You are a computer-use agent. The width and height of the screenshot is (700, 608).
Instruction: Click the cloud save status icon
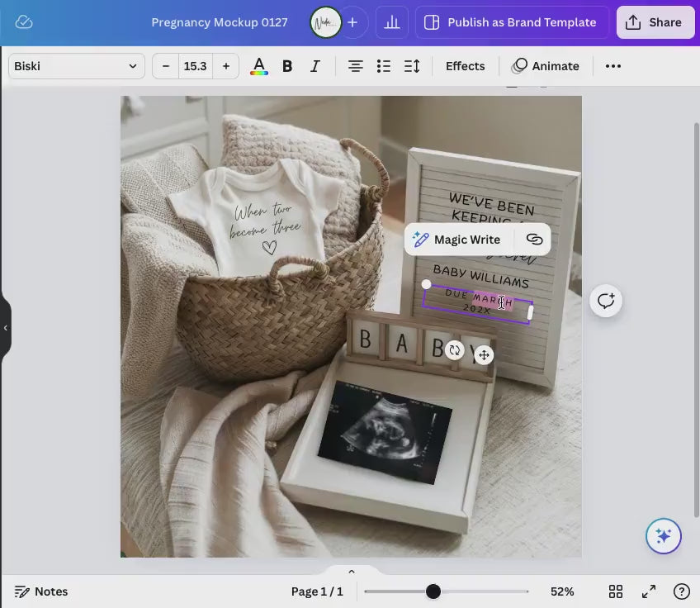[x=24, y=22]
